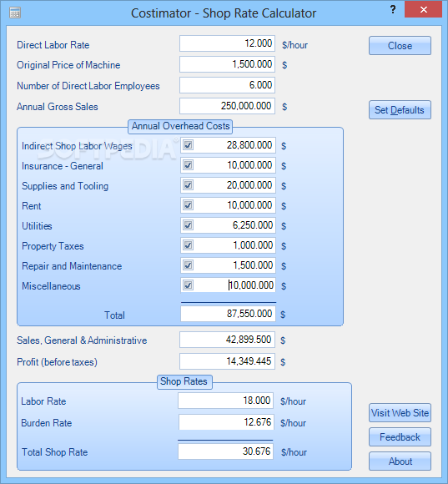This screenshot has width=448, height=484.
Task: Click the calculator app icon in title bar
Action: [x=15, y=13]
